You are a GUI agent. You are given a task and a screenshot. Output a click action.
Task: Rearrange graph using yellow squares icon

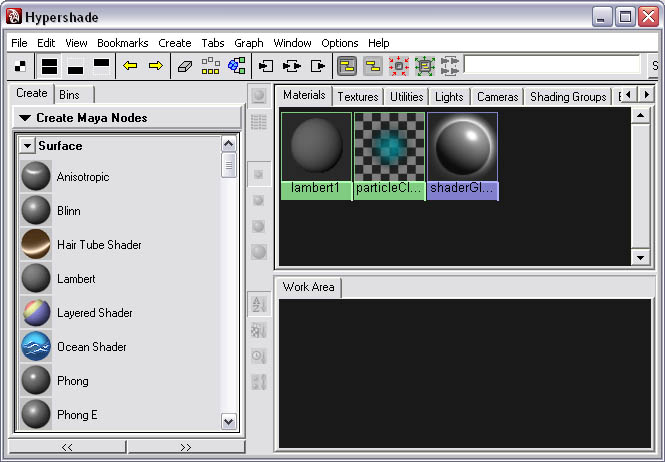click(211, 66)
